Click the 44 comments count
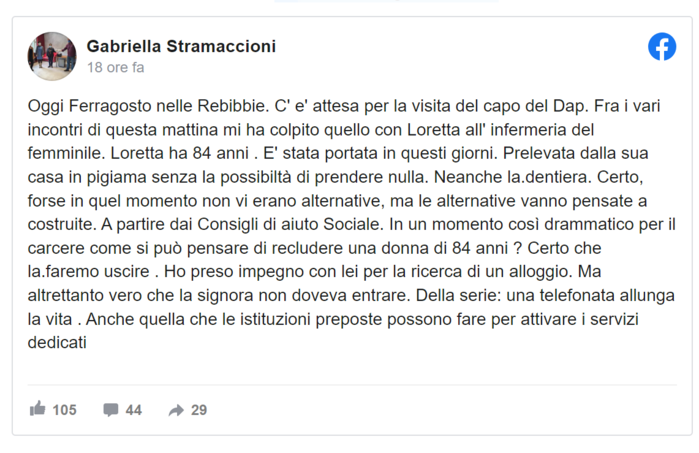This screenshot has width=699, height=453. pyautogui.click(x=133, y=410)
